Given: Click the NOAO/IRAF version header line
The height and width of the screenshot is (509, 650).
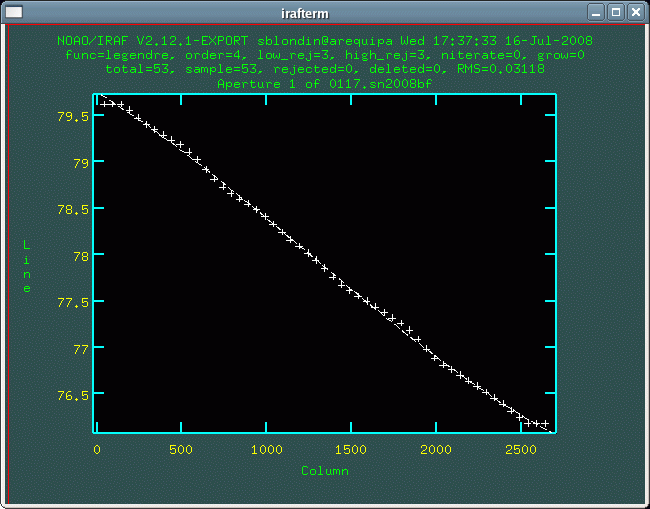Looking at the screenshot, I should (325, 42).
